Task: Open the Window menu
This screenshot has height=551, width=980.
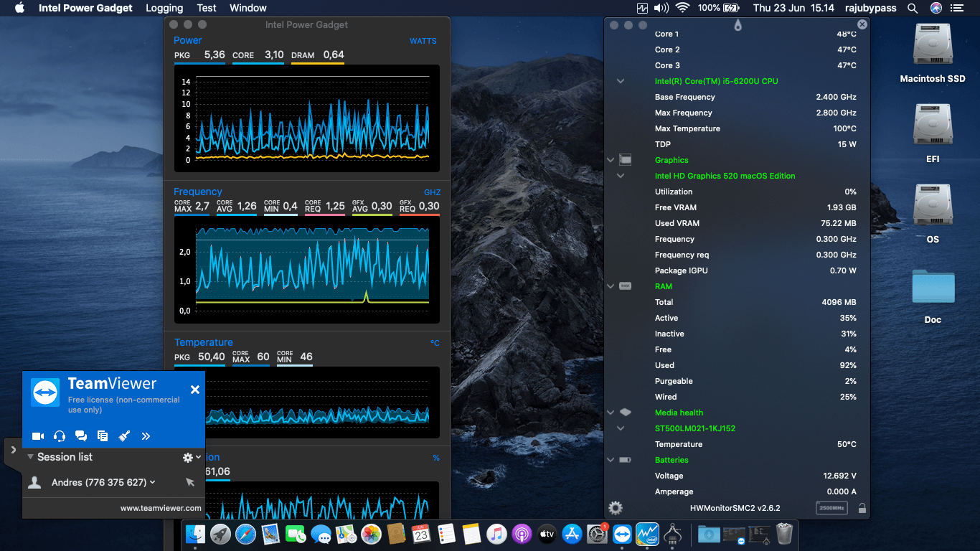Action: 248,8
